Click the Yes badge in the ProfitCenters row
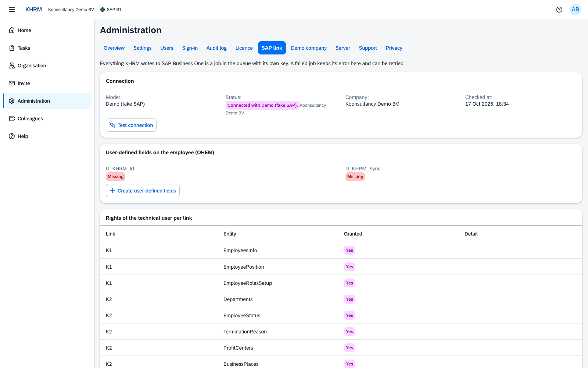588x368 pixels. click(349, 348)
